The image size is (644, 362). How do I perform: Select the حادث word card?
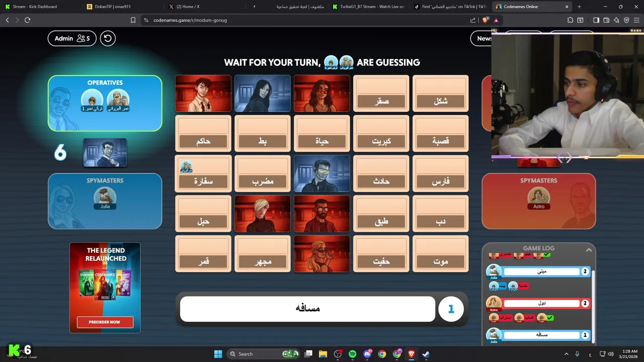click(381, 174)
